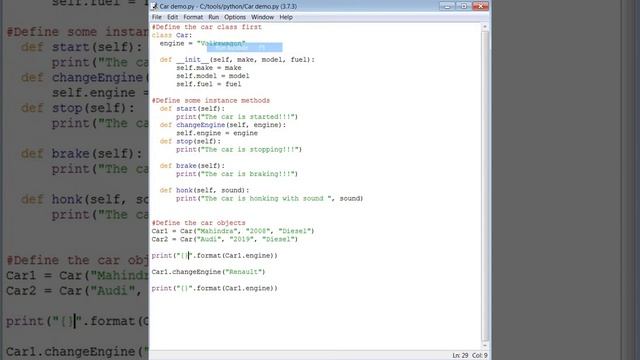Image resolution: width=640 pixels, height=360 pixels.
Task: Click the 'self.engine = engine' line
Action: point(217,133)
